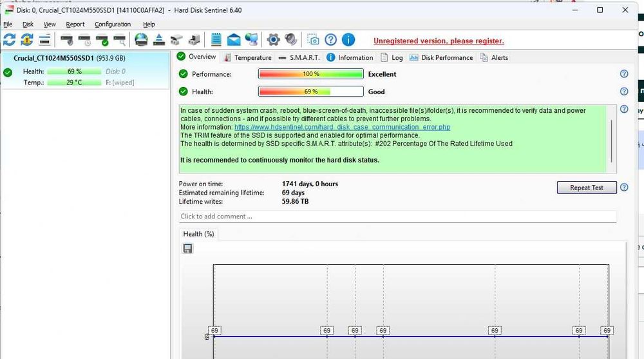The width and height of the screenshot is (644, 359).
Task: Click the blue info circle toolbar icon
Action: (x=348, y=40)
